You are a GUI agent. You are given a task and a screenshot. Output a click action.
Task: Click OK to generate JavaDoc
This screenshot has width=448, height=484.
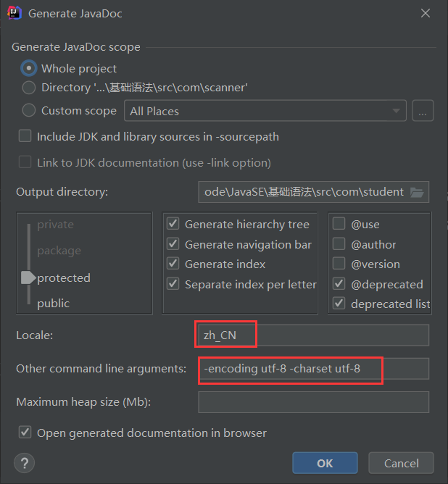325,463
